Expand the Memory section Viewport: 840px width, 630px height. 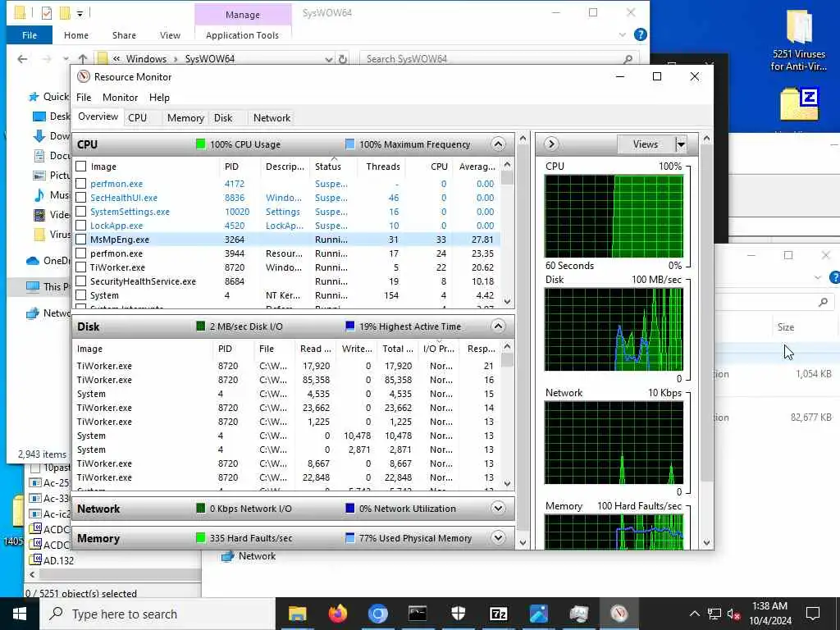point(498,538)
